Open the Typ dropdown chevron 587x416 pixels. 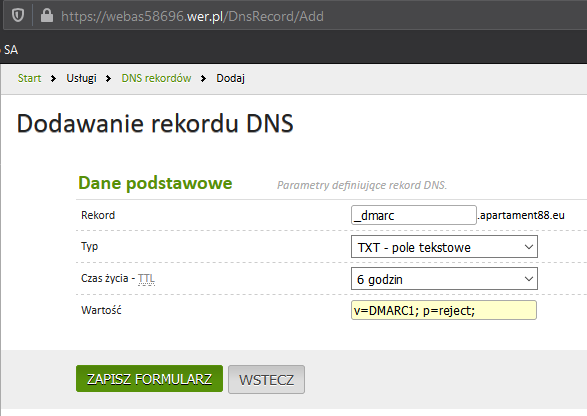pos(529,247)
